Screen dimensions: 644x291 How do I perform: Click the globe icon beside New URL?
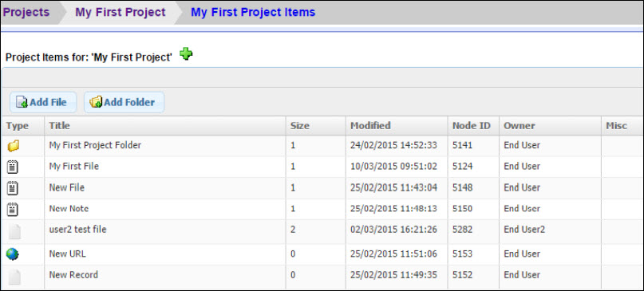pyautogui.click(x=12, y=254)
